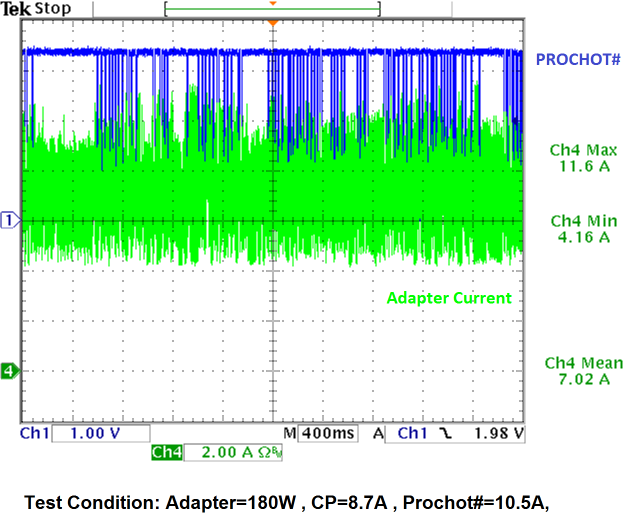Click the Test Condition caption text
The height and width of the screenshot is (517, 641).
tap(287, 502)
